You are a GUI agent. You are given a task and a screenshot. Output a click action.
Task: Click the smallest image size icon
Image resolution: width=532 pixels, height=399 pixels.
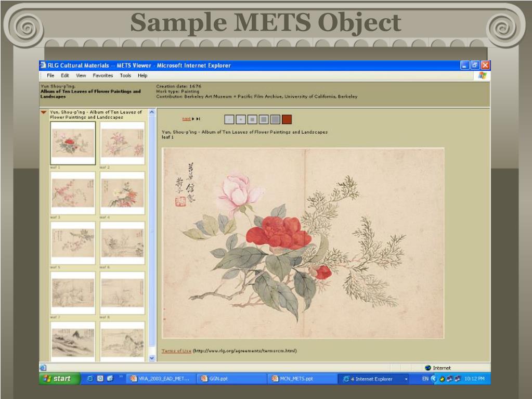[x=229, y=120]
